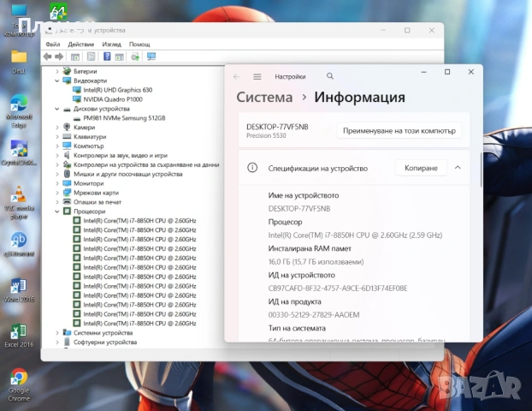The image size is (532, 411).
Task: Maximize the Settings window
Action: coord(447,72)
